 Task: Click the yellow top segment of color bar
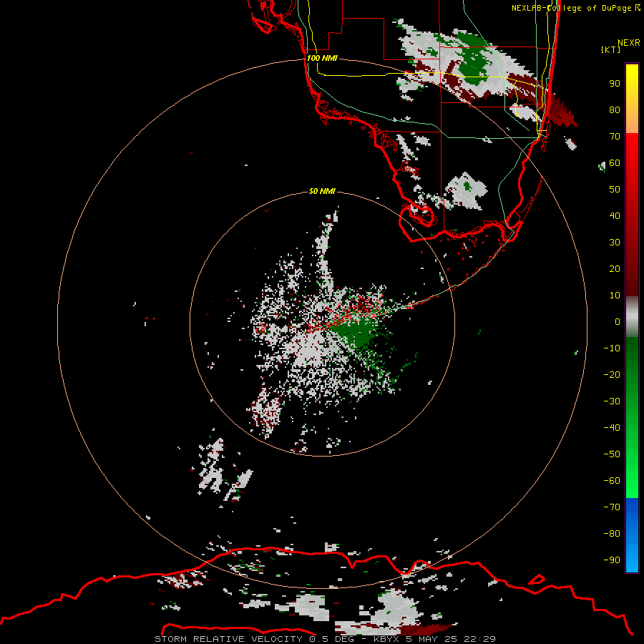632,99
